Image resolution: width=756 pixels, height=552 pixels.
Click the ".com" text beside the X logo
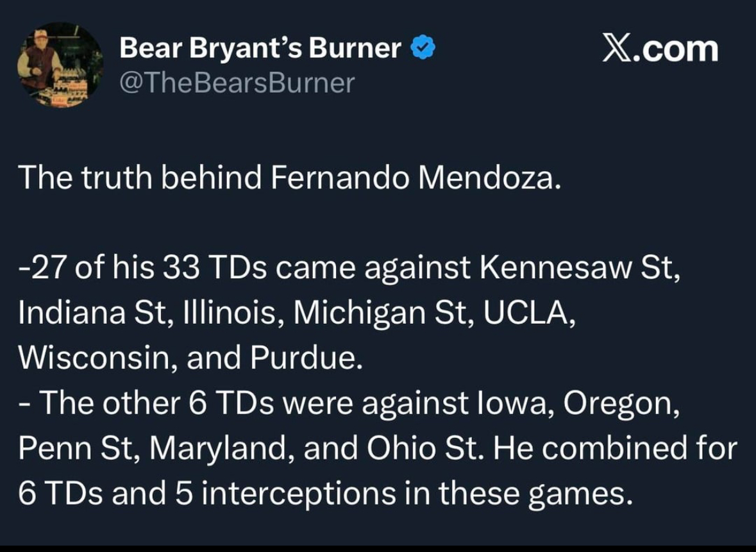pyautogui.click(x=677, y=50)
